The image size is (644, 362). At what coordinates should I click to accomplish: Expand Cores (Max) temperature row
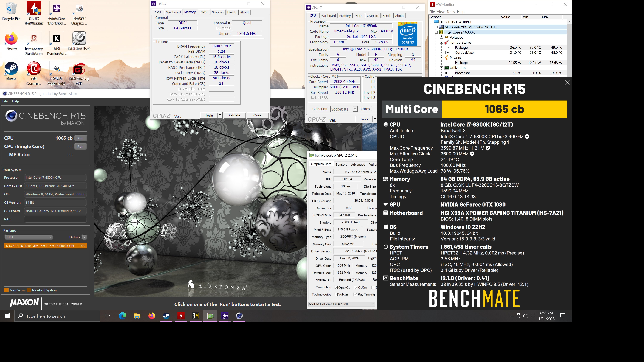pyautogui.click(x=447, y=52)
